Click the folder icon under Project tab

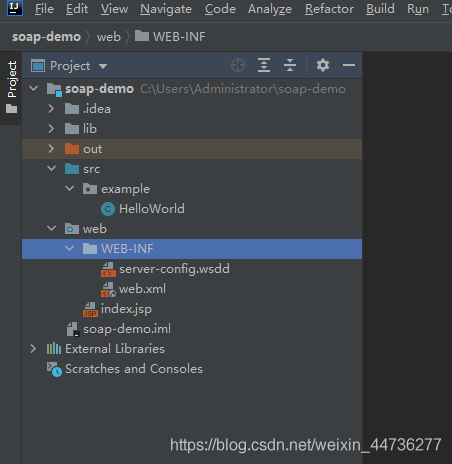(x=12, y=109)
